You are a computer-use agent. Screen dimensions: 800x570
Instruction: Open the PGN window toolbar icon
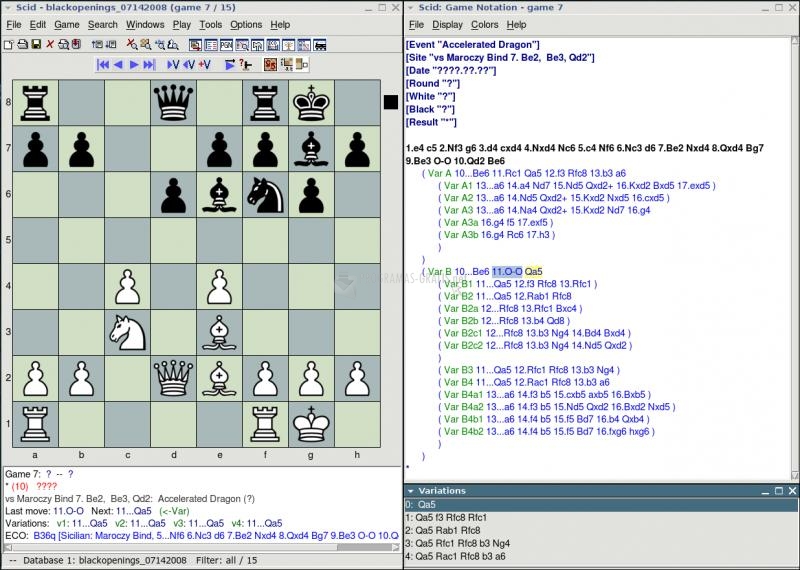tap(227, 45)
